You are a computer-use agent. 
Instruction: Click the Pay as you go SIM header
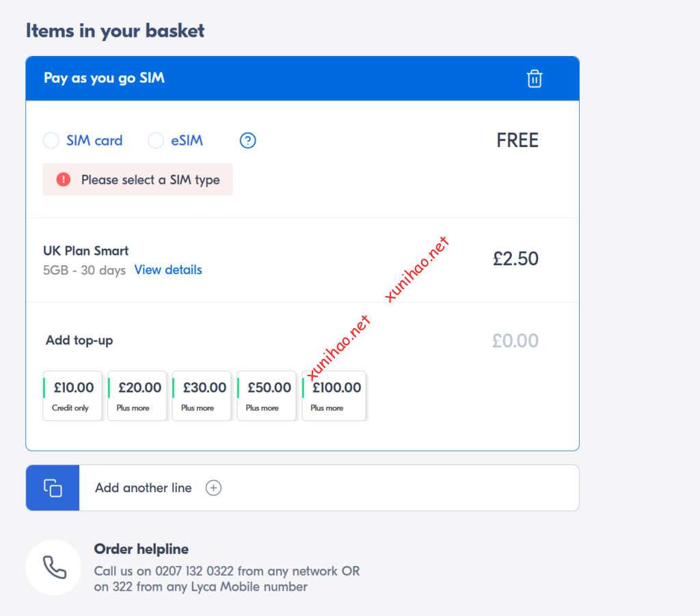105,78
